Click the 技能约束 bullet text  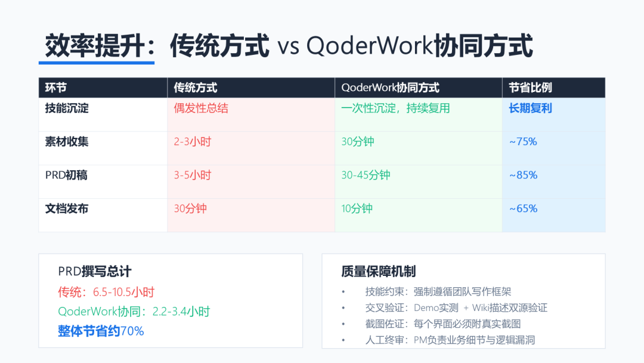[438, 292]
